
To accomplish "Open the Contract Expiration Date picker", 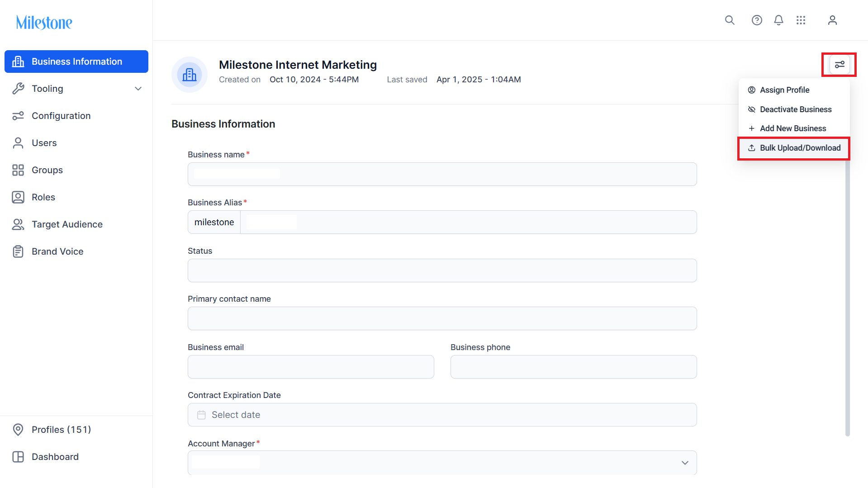I will coord(442,415).
